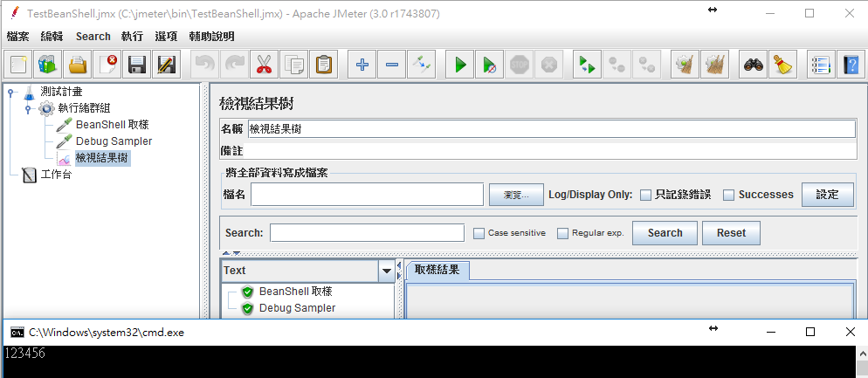Screen dimensions: 868x378
Task: Click the 檔名 filename input field
Action: 368,195
